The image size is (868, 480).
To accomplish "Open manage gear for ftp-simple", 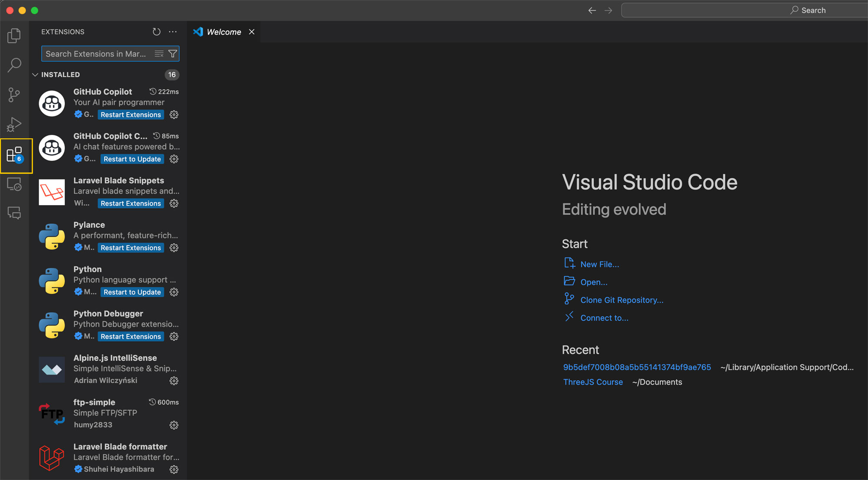I will [x=174, y=425].
